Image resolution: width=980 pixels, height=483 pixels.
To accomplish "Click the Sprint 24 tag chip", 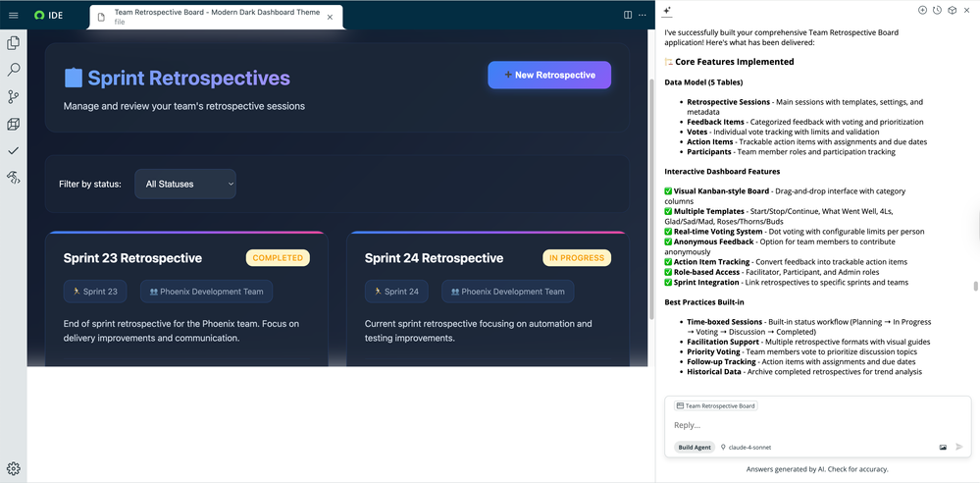I will coord(396,291).
